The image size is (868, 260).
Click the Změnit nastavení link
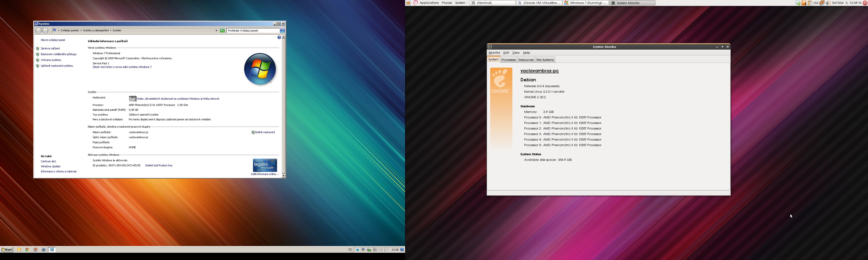click(x=265, y=132)
